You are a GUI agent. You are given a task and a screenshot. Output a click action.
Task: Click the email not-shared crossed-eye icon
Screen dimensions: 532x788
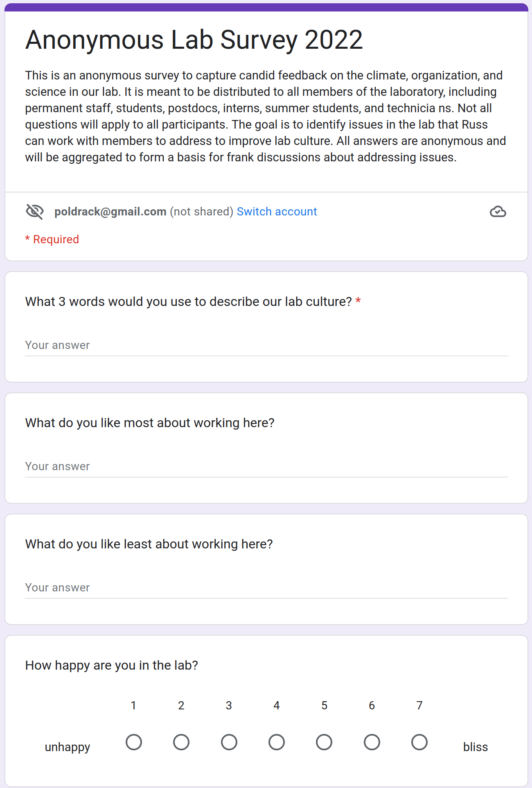tap(35, 211)
